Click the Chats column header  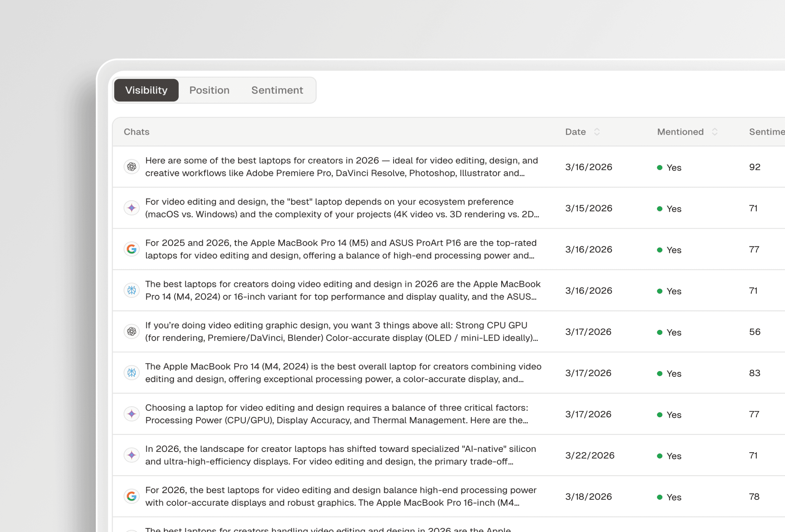pos(137,132)
